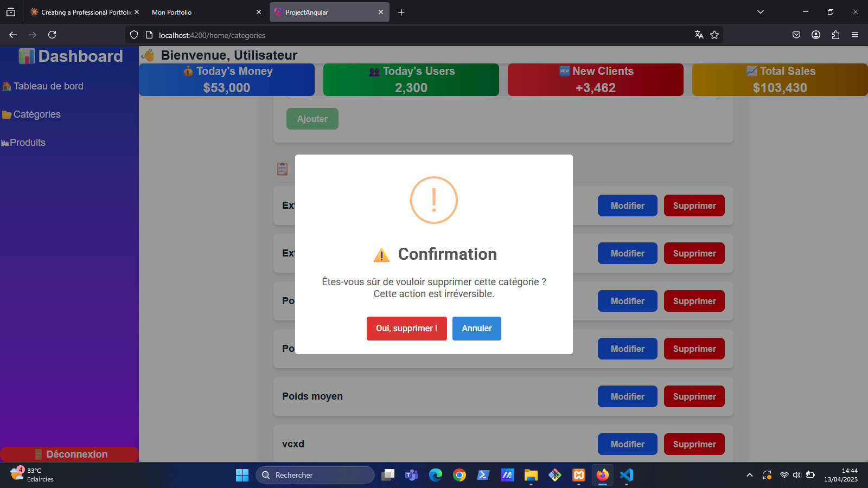
Task: Open the Firefox account icon
Action: pyautogui.click(x=816, y=35)
